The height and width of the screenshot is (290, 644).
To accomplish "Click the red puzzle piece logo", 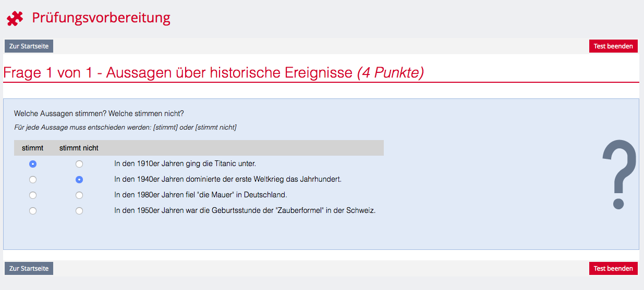I will pyautogui.click(x=15, y=18).
